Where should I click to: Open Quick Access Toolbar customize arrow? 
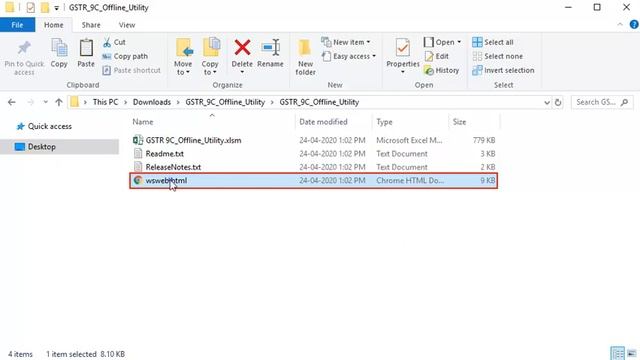point(56,8)
